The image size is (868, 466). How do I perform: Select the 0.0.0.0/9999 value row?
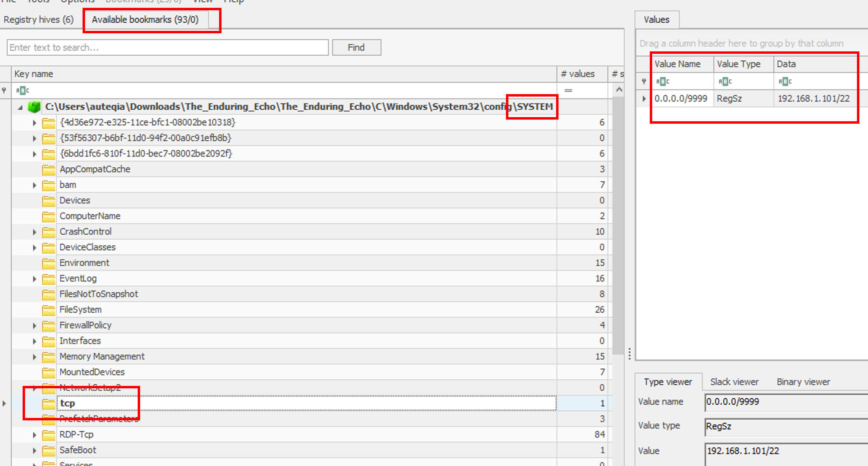point(681,99)
